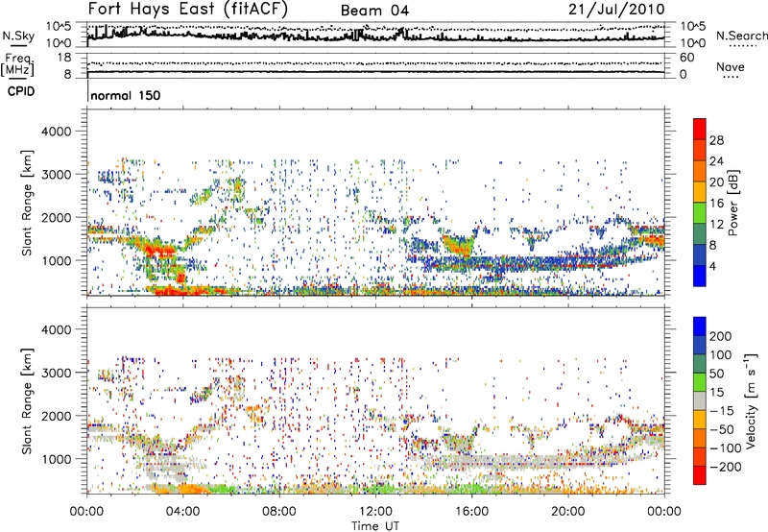Click the 'N.Search' legend label

pyautogui.click(x=741, y=36)
